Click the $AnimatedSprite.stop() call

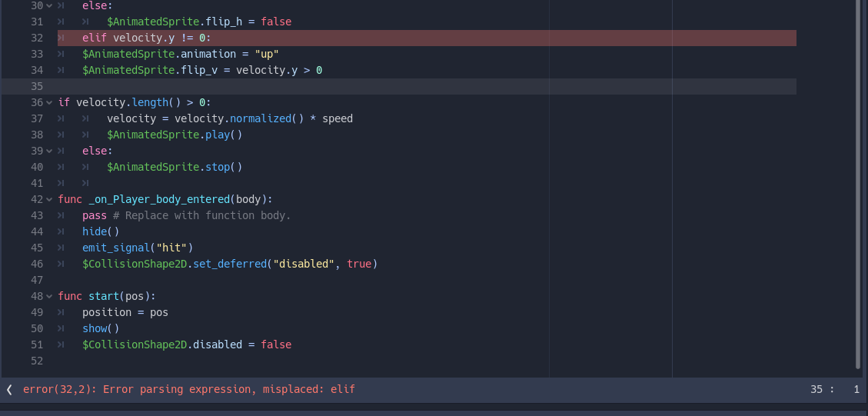175,168
